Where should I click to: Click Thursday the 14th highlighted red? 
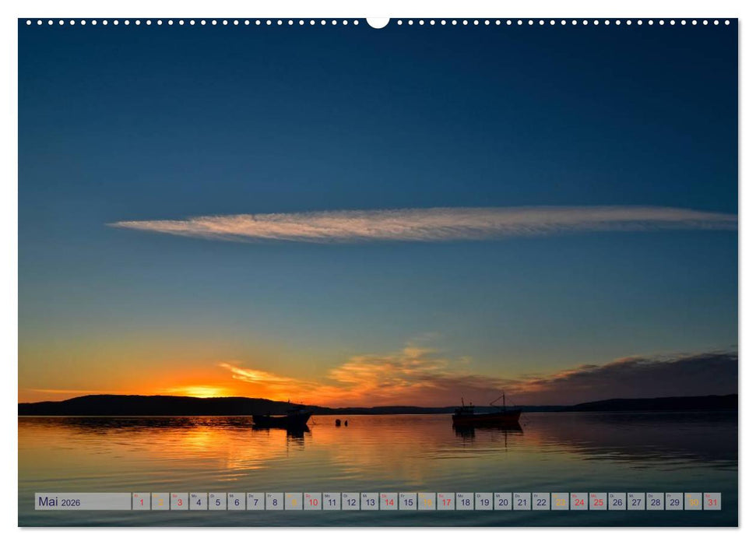(388, 502)
